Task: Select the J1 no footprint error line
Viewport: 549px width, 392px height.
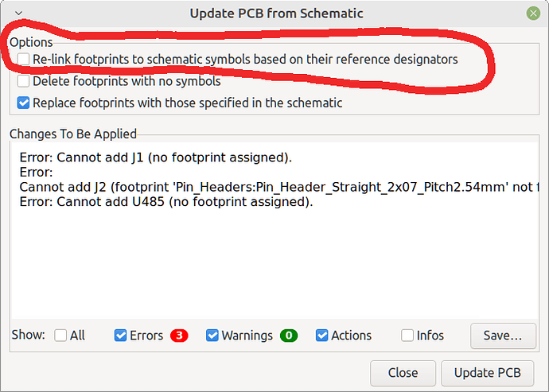Action: 155,157
